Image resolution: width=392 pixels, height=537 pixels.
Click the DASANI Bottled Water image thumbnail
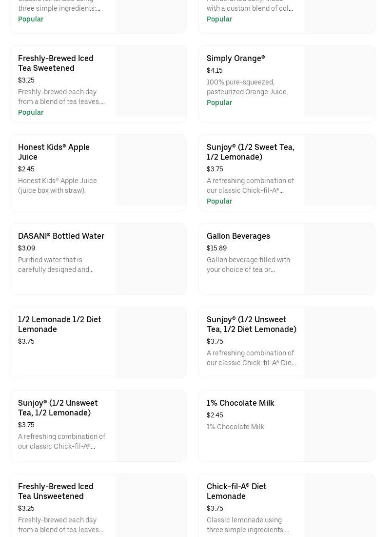[151, 259]
